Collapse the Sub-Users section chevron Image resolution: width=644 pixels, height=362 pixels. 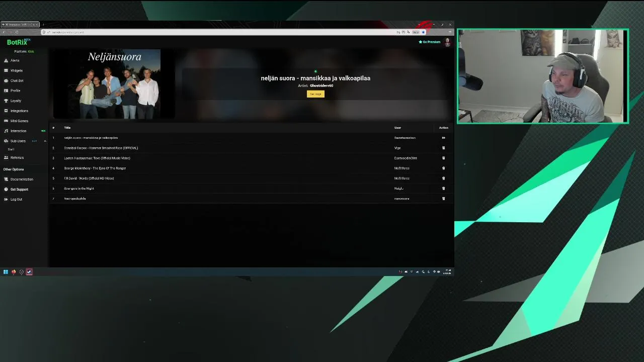45,141
